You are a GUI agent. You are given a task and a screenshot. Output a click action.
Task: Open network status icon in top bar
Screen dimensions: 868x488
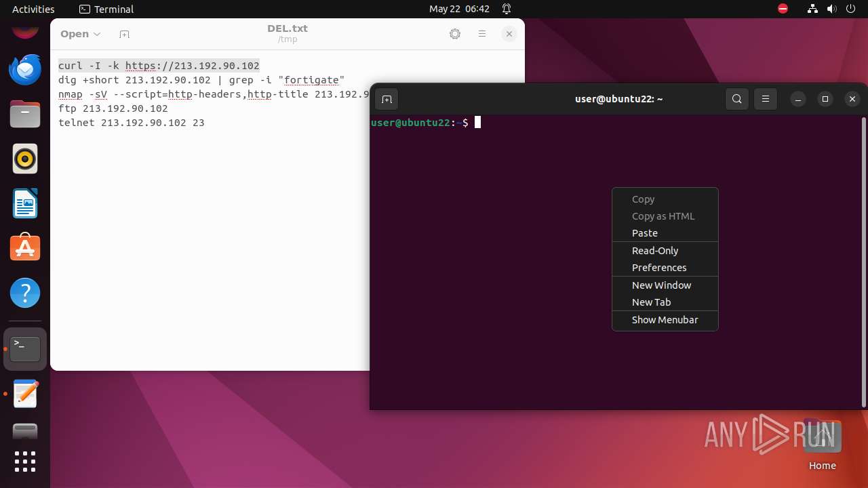[813, 9]
